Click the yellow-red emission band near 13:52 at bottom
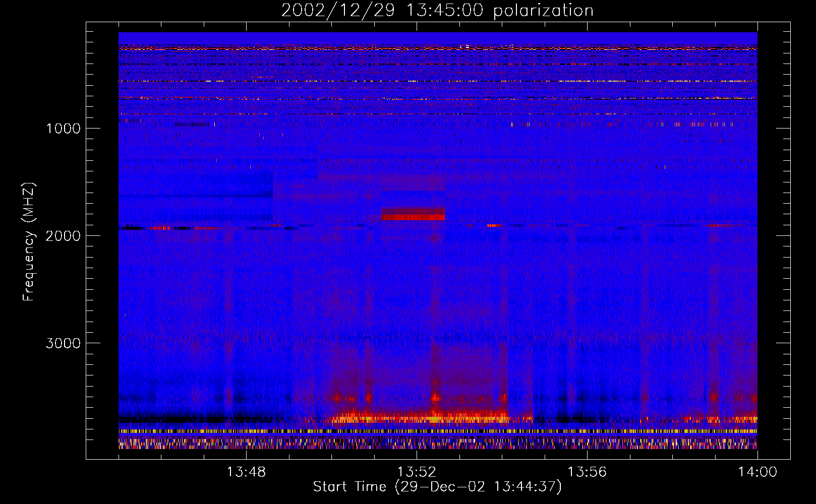 pos(419,417)
